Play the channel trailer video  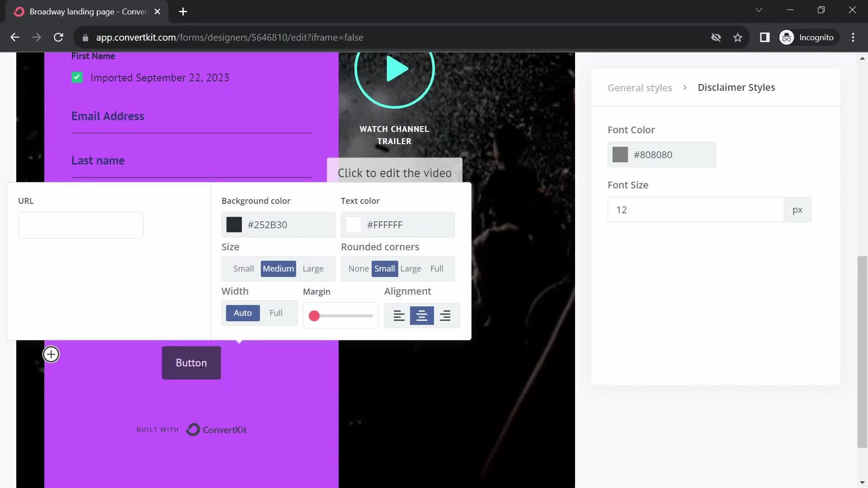[x=395, y=70]
